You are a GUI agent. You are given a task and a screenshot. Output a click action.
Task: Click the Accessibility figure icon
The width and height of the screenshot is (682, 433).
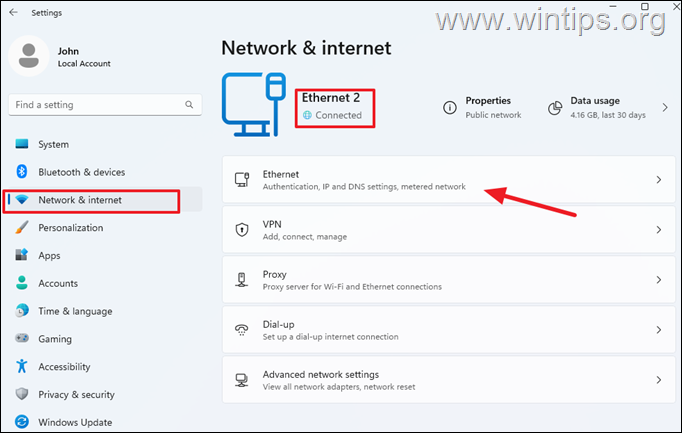(21, 366)
